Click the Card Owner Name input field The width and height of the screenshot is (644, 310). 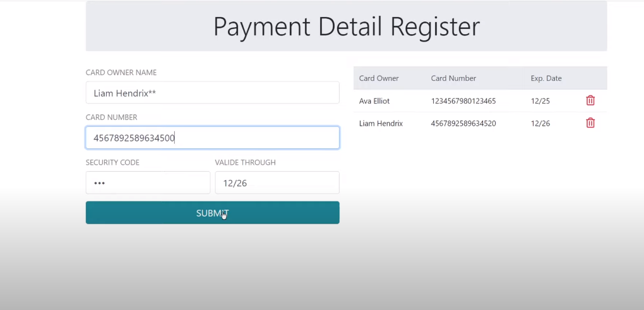212,93
